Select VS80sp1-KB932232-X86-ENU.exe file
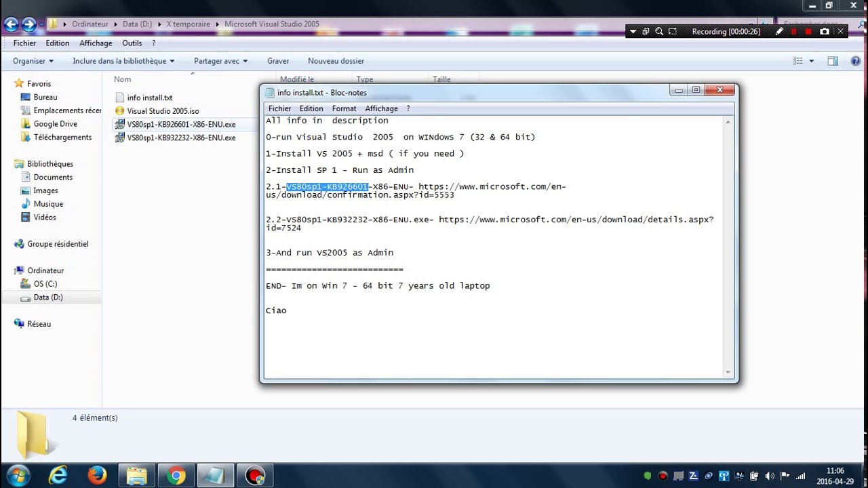Screen dimensions: 868x488 pos(181,138)
